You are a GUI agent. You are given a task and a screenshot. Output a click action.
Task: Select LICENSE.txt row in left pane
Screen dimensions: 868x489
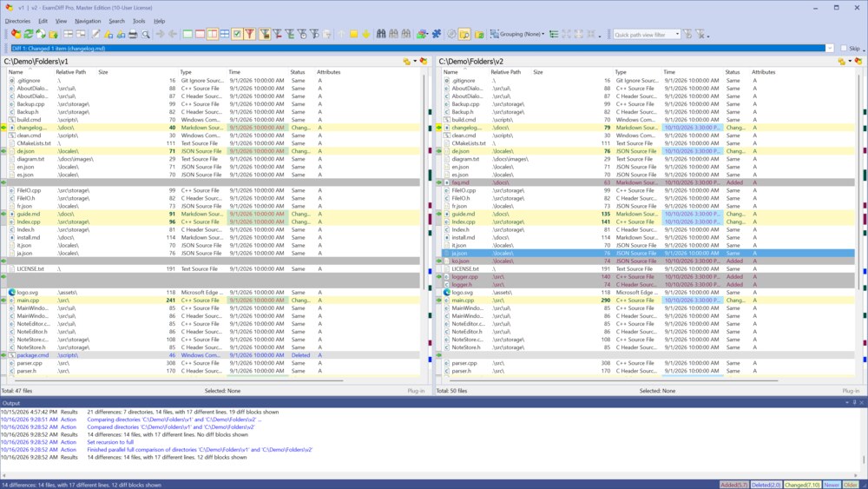point(214,269)
